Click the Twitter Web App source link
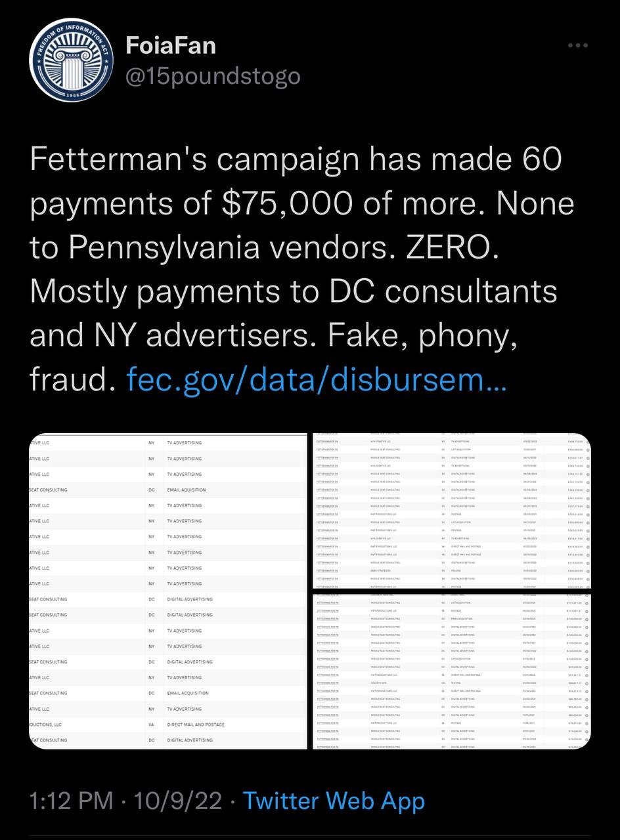Viewport: 620px width, 840px height. (x=334, y=801)
